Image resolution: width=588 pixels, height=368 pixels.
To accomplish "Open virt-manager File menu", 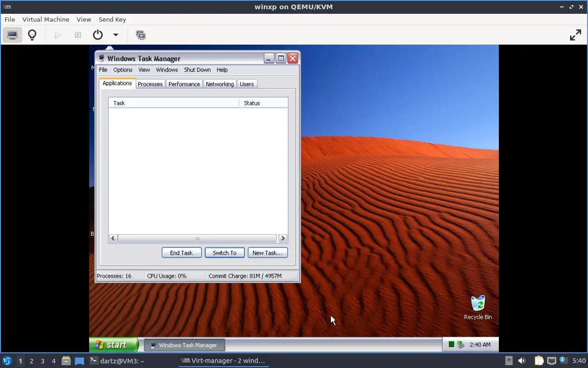I will [10, 19].
